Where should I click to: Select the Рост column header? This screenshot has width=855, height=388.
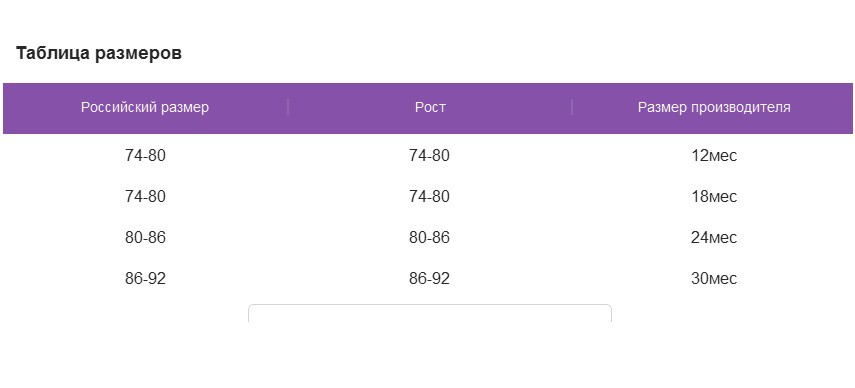coord(430,107)
